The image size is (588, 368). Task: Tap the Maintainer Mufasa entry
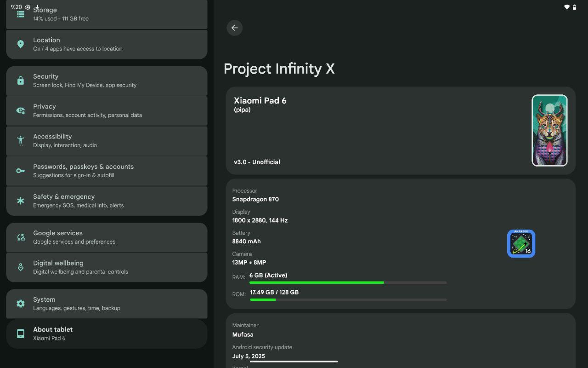(246, 330)
